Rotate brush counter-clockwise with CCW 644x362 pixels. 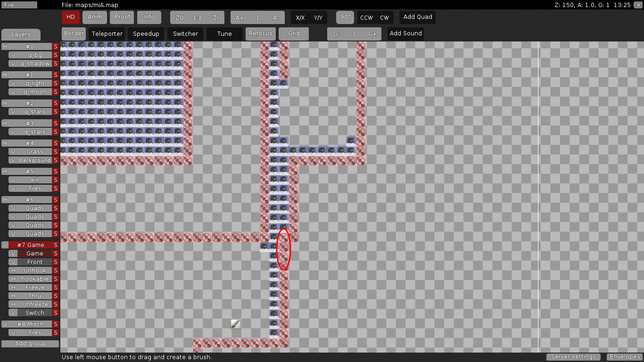click(x=366, y=18)
